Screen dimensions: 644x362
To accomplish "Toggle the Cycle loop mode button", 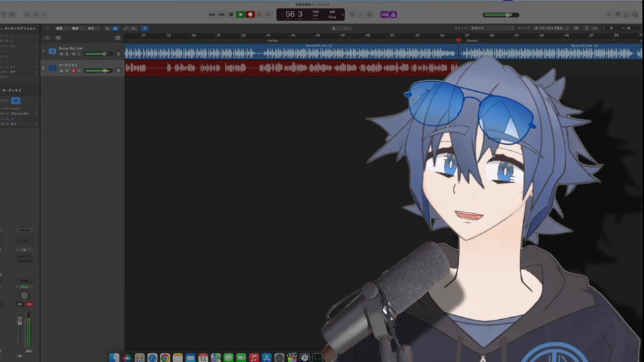I will point(268,14).
